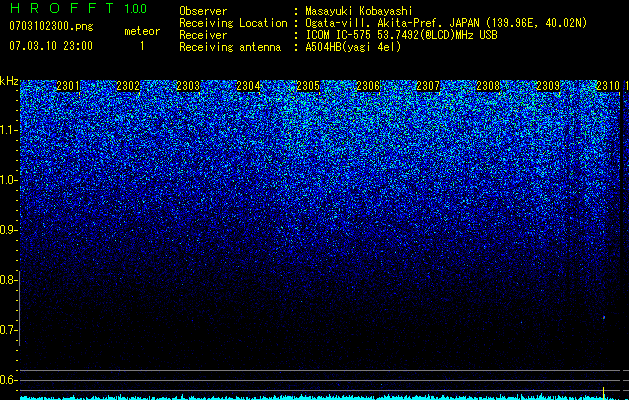629x400 pixels.
Task: Click the 2308 time marker
Action: pos(488,86)
